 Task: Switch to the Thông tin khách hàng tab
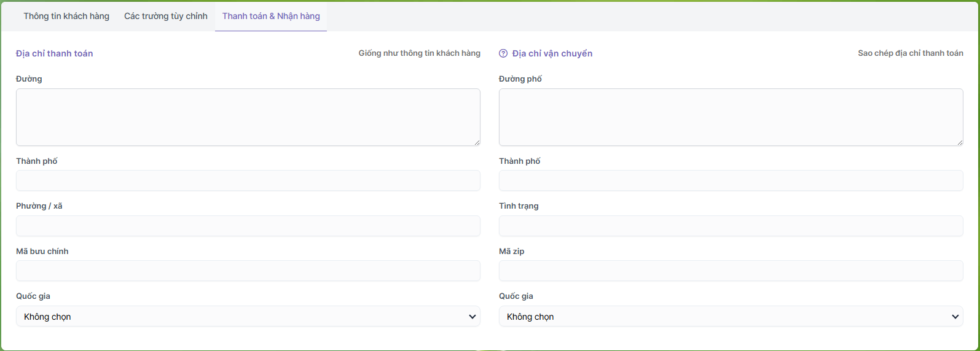click(x=66, y=16)
